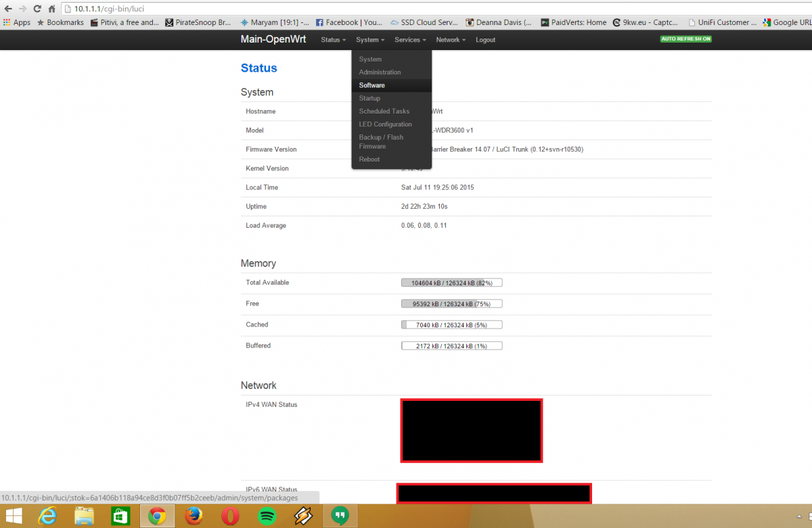812x528 pixels.
Task: Launch Firefox from the taskbar
Action: coord(194,516)
